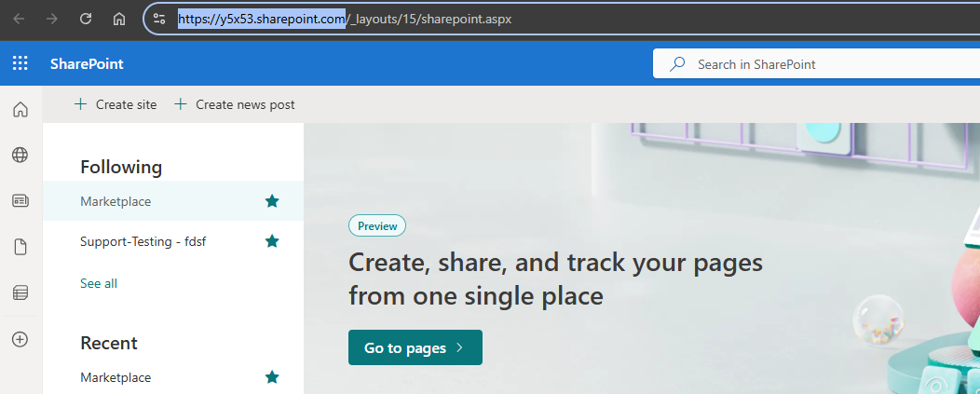
Task: Open Support-Testing - fdsf site link
Action: [143, 241]
